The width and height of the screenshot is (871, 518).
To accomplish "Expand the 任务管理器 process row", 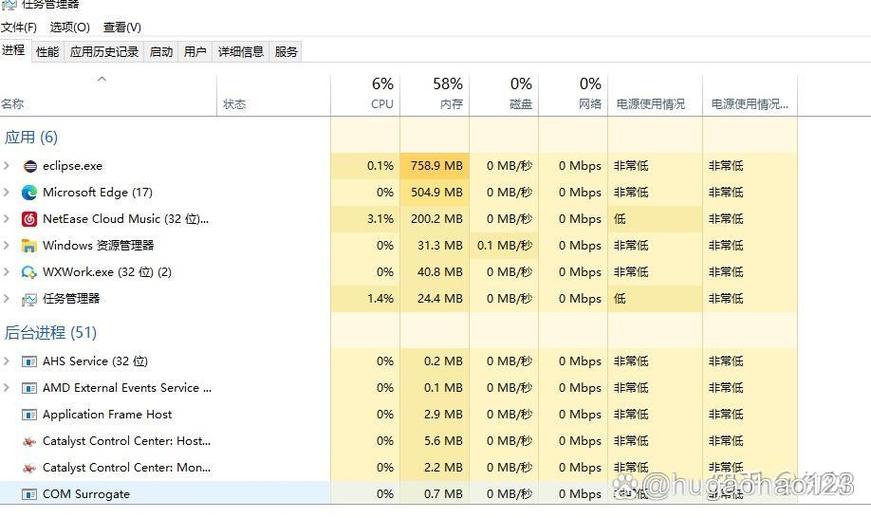I will click(7, 299).
